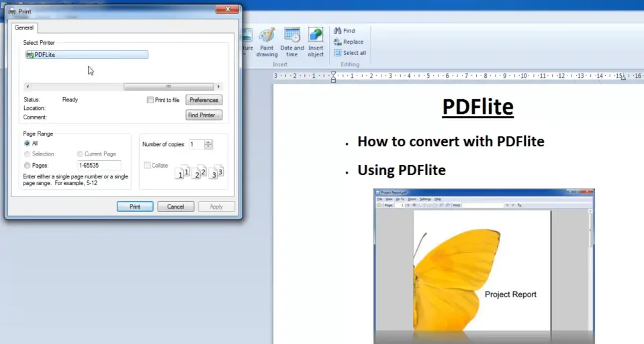This screenshot has height=344, width=644.
Task: Click the 'How to convert with PDFlite' line
Action: click(x=451, y=141)
